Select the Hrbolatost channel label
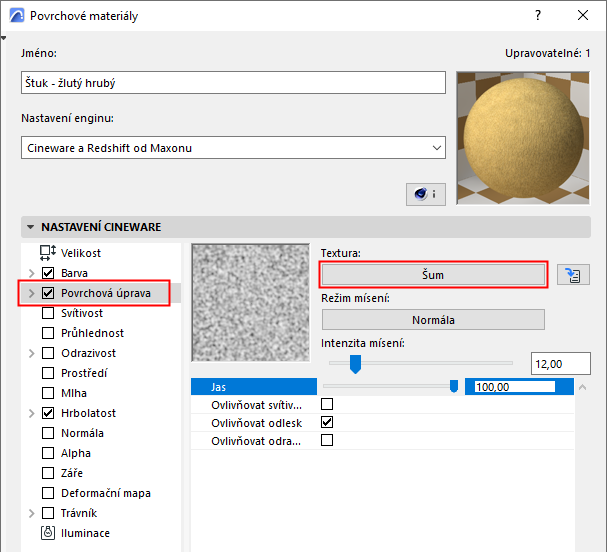 pyautogui.click(x=88, y=413)
